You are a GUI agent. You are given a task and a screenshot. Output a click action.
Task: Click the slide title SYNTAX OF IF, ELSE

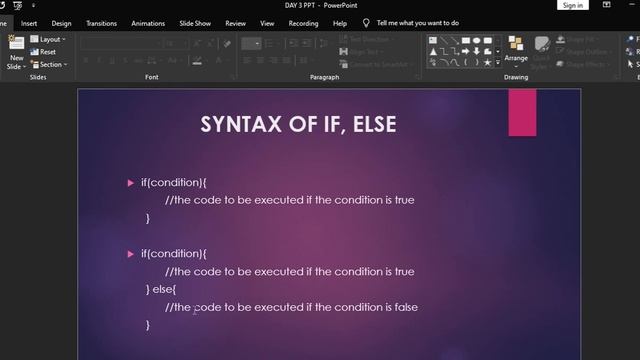click(298, 124)
